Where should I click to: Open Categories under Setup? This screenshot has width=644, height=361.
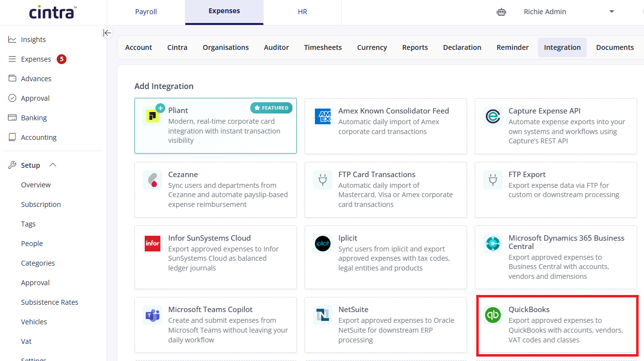click(x=38, y=263)
